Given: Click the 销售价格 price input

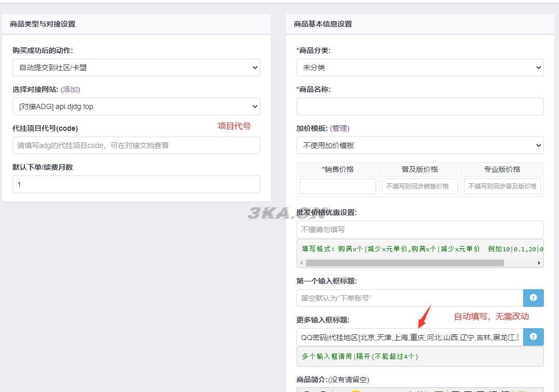Looking at the screenshot, I should [337, 186].
